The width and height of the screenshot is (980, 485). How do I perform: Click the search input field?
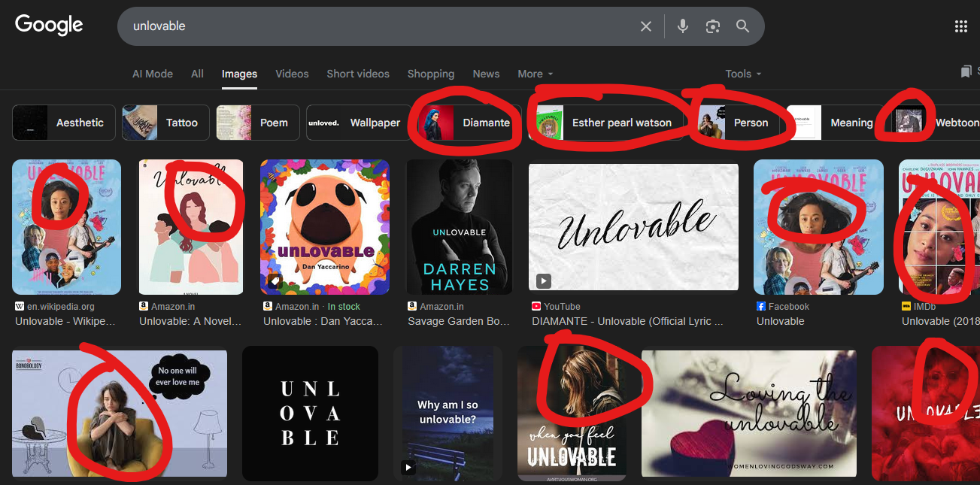(x=376, y=26)
